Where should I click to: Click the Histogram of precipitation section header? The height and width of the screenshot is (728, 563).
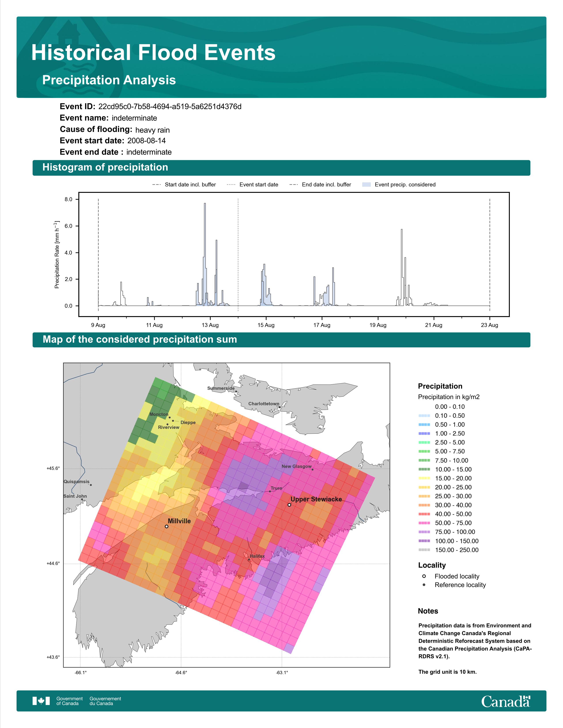tap(281, 168)
